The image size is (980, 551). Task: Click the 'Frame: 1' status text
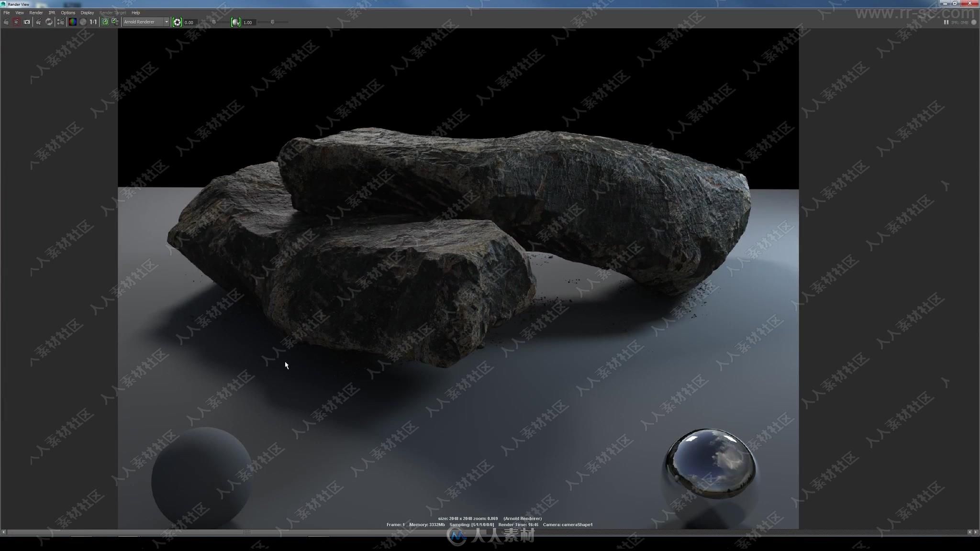coord(396,525)
